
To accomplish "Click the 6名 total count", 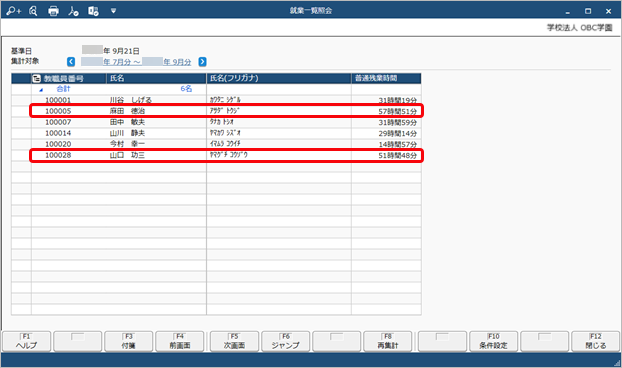I will pos(186,89).
